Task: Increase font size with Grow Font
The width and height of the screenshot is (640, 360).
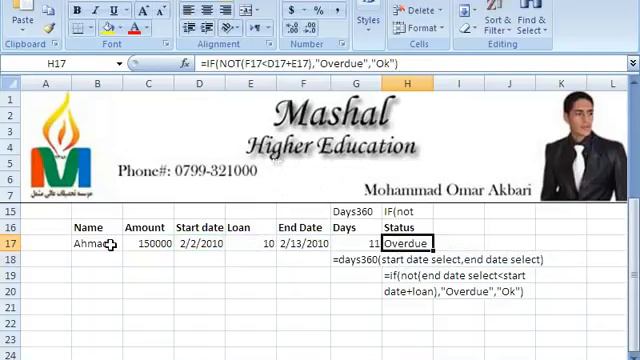Action: [143, 11]
